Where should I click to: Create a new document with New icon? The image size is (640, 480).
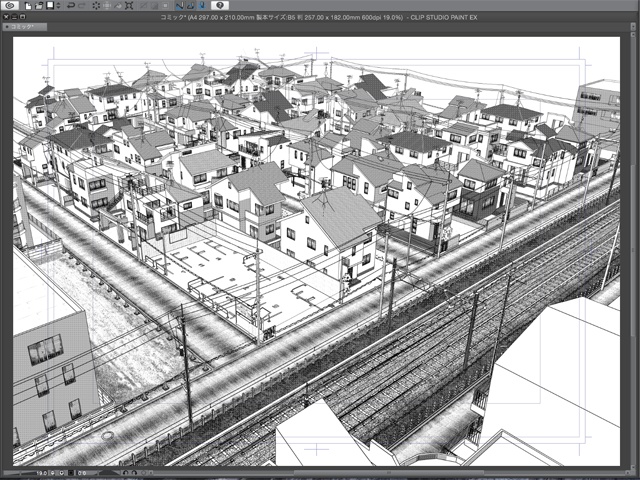(x=29, y=6)
